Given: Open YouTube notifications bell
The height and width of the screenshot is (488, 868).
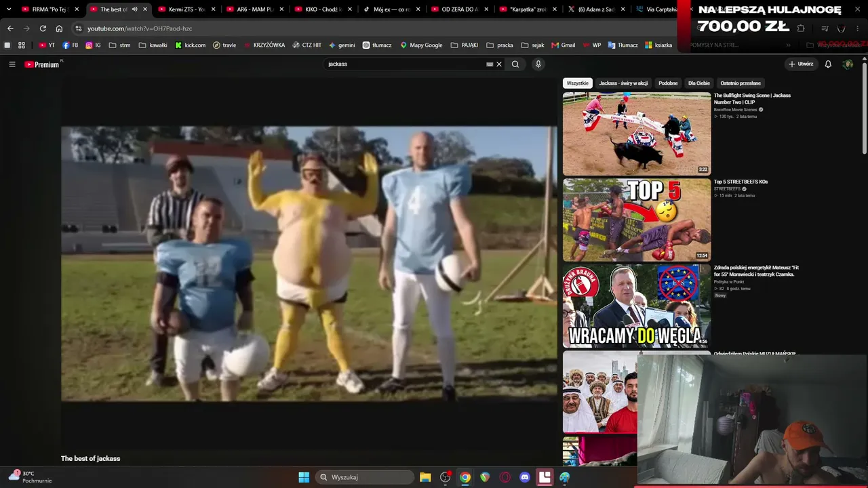Looking at the screenshot, I should [828, 64].
